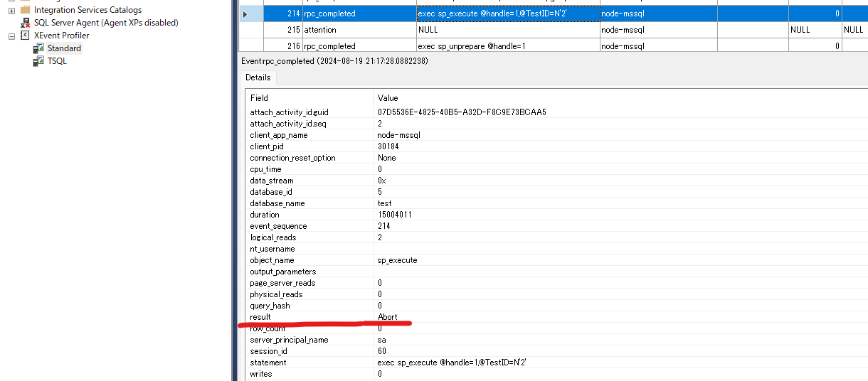This screenshot has width=868, height=381.
Task: Select the writes field row
Action: 556,374
